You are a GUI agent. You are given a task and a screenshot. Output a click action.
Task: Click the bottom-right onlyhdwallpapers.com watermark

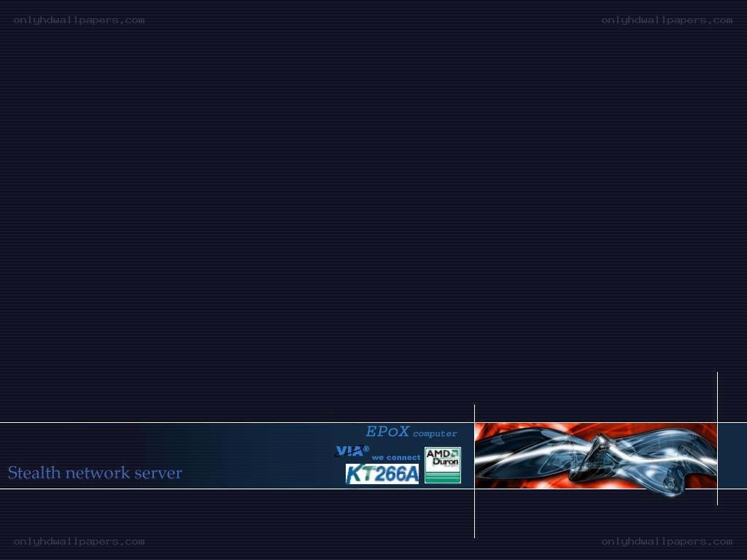tap(667, 542)
